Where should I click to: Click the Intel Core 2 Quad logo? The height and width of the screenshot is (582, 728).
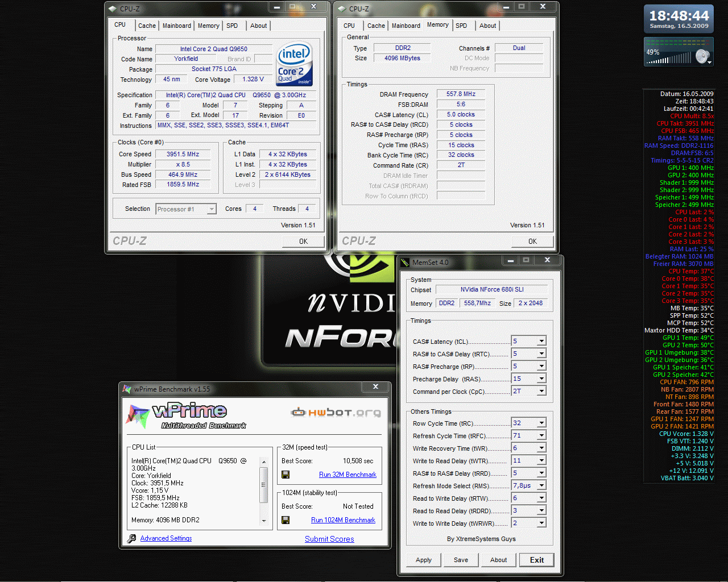pyautogui.click(x=295, y=64)
